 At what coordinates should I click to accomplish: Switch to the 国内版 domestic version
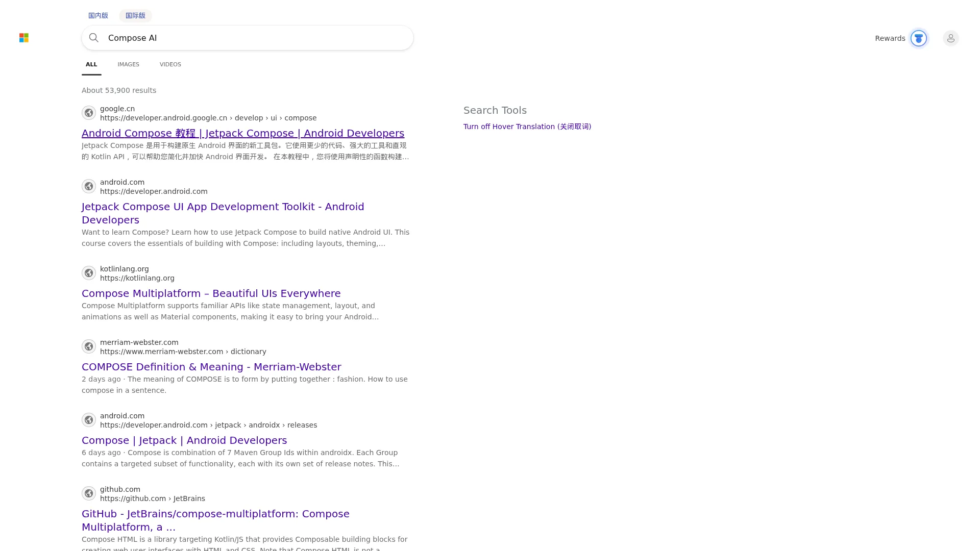(x=98, y=16)
